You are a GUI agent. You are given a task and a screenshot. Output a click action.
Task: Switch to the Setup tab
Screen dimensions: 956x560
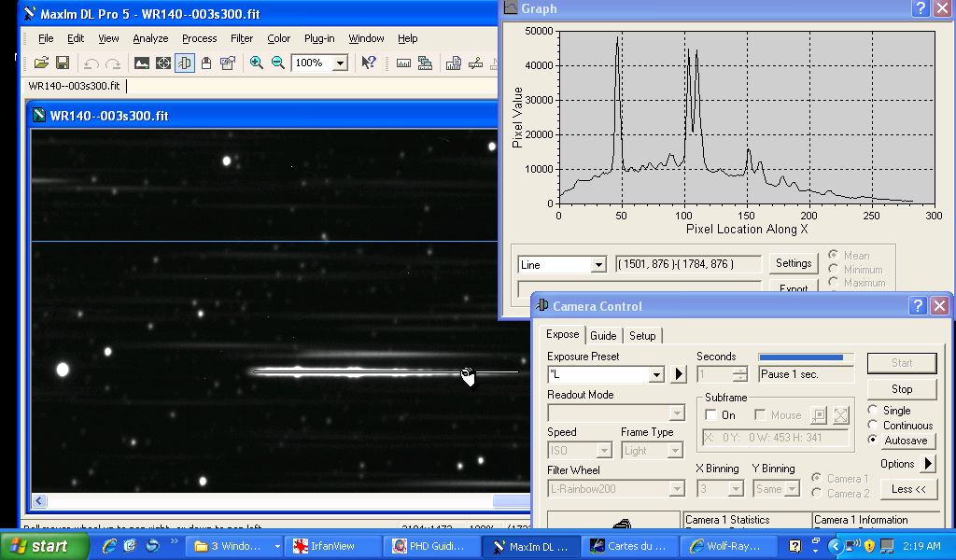point(642,336)
